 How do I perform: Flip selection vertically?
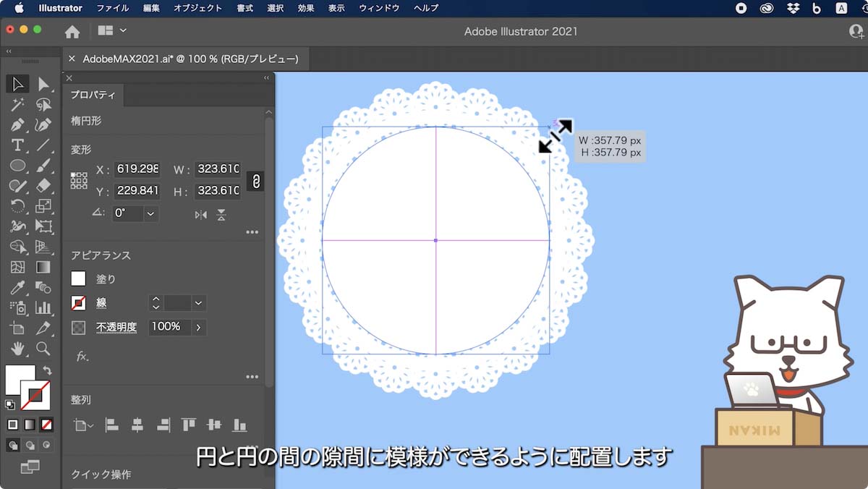[221, 214]
